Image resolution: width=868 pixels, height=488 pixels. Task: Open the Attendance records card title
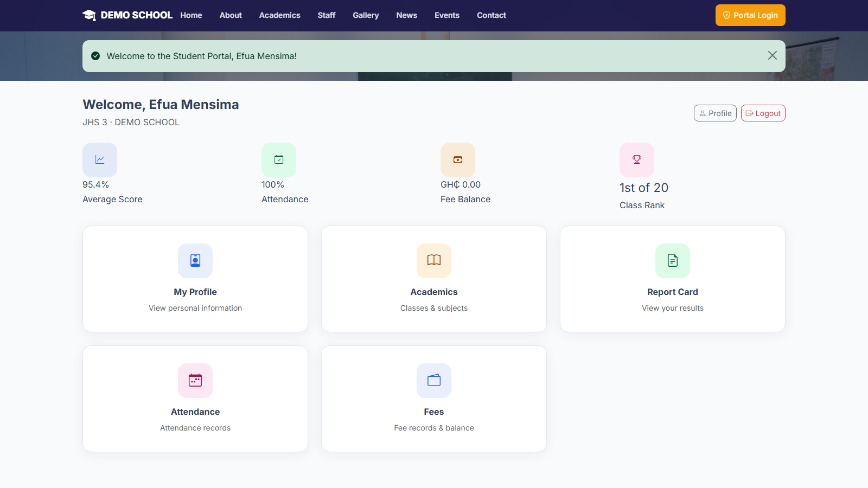point(195,412)
